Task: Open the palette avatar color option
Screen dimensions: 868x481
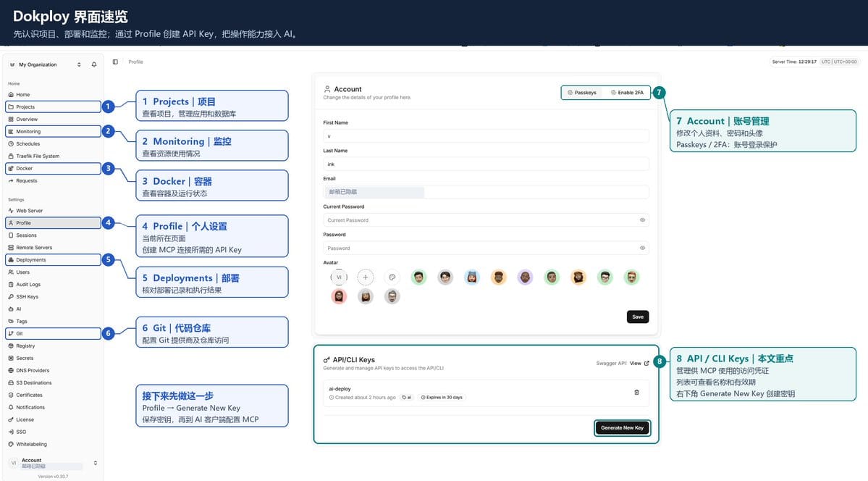Action: pos(392,277)
